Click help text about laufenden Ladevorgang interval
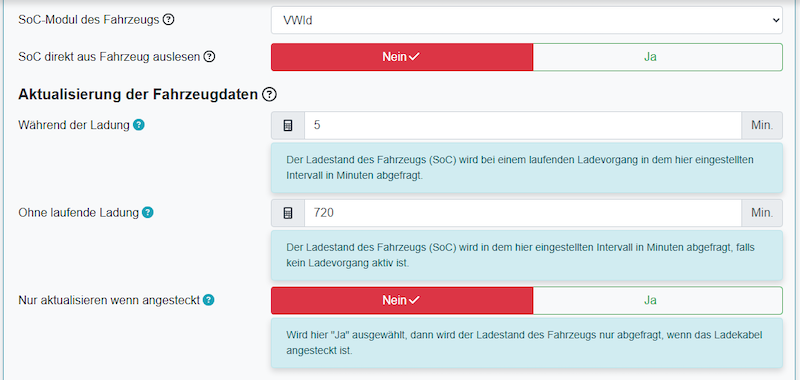The image size is (800, 380). [527, 167]
